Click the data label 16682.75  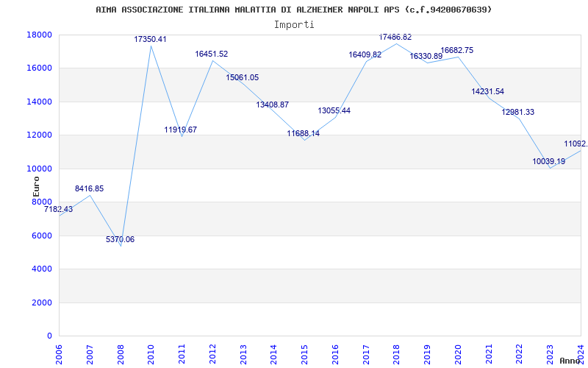pos(456,50)
